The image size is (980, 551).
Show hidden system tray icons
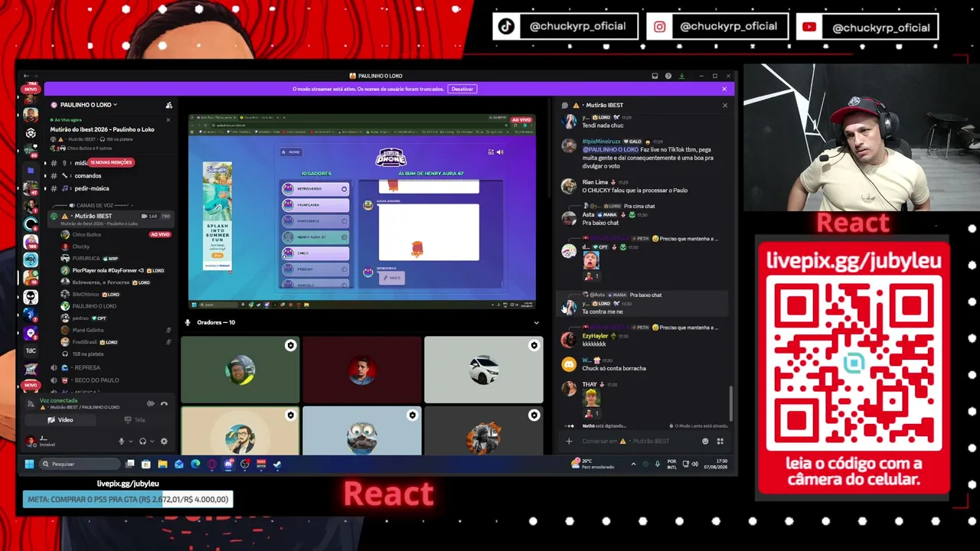click(633, 464)
